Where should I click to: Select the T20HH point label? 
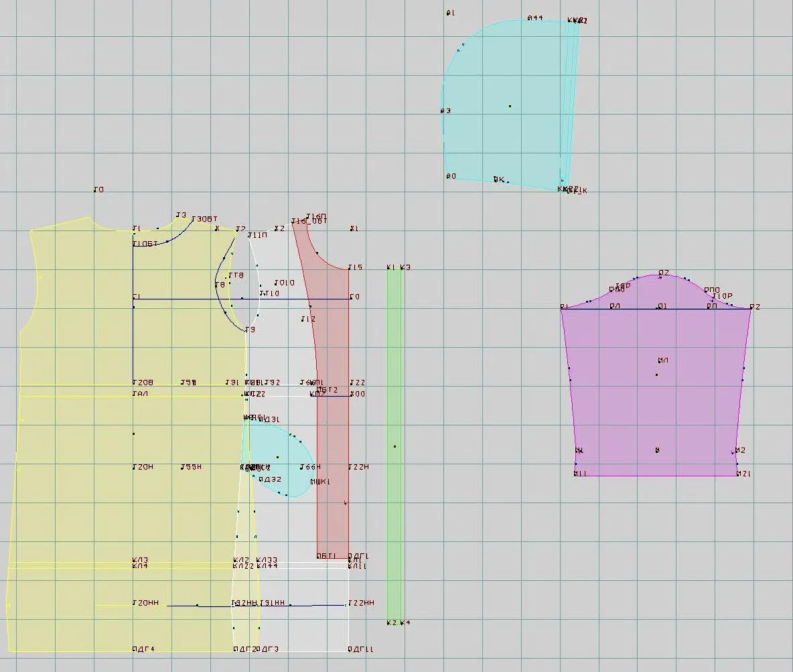pyautogui.click(x=145, y=603)
